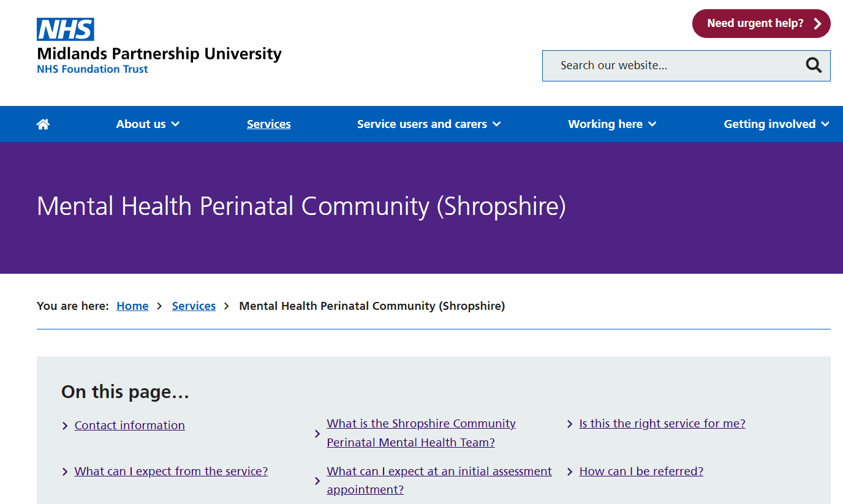Go to the Services breadcrumb link
Screen dimensions: 843x504
click(x=194, y=306)
